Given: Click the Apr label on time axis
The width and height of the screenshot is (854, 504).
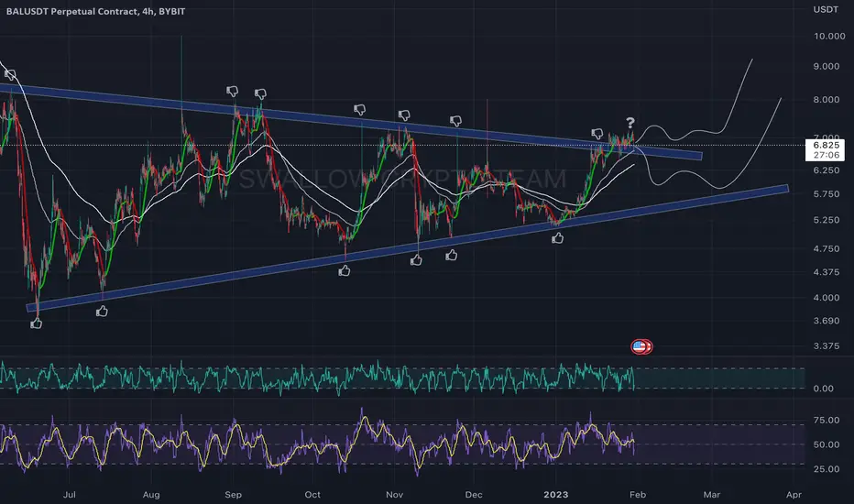Looking at the screenshot, I should [794, 495].
